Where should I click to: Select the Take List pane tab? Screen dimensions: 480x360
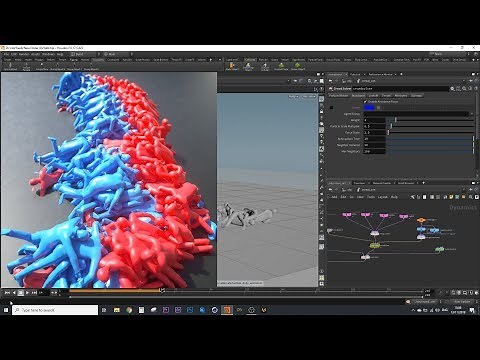[x=355, y=74]
